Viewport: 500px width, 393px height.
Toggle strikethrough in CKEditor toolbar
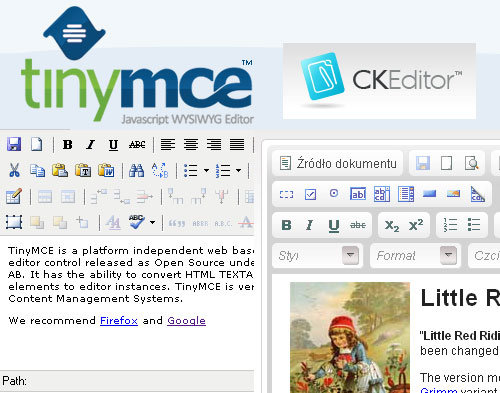pyautogui.click(x=358, y=225)
